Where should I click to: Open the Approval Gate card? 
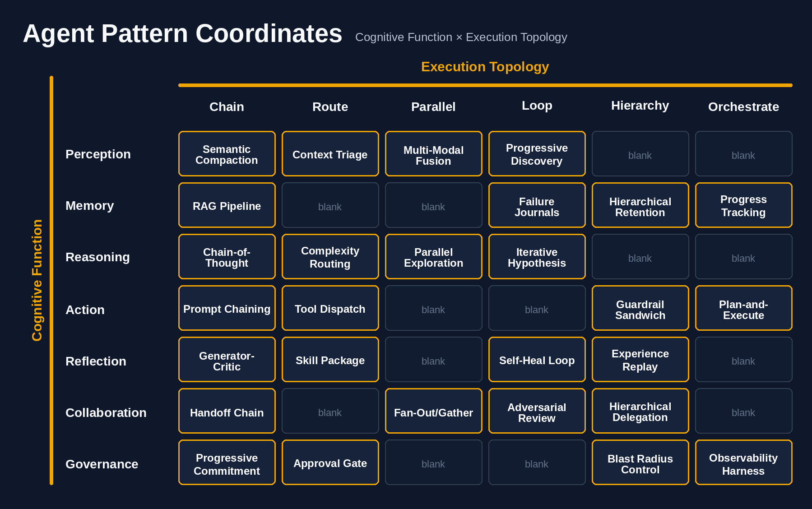pos(330,463)
